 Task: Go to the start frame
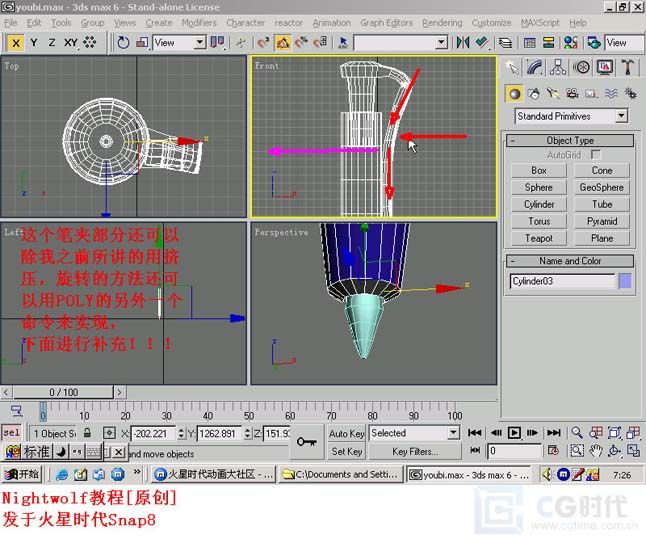[475, 433]
